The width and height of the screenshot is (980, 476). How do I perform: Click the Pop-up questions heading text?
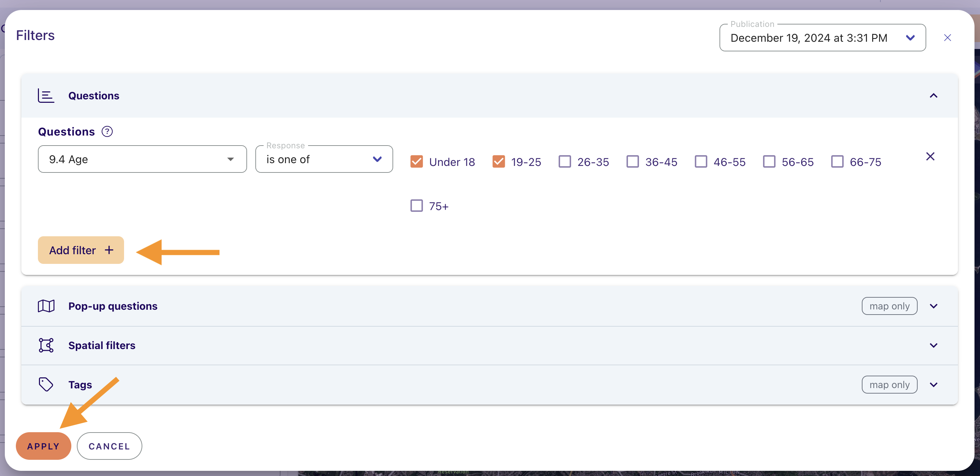coord(113,306)
